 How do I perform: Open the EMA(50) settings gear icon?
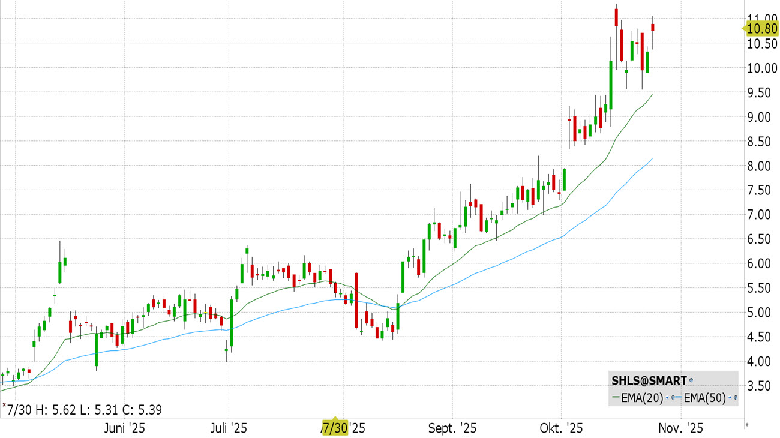[x=735, y=398]
